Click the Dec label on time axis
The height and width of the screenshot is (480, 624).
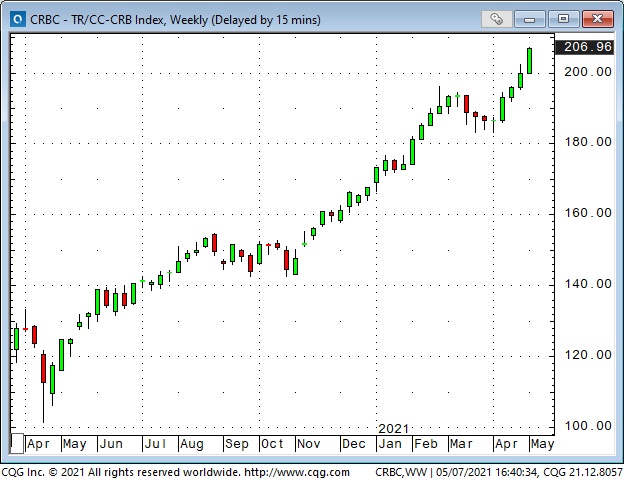[x=354, y=444]
